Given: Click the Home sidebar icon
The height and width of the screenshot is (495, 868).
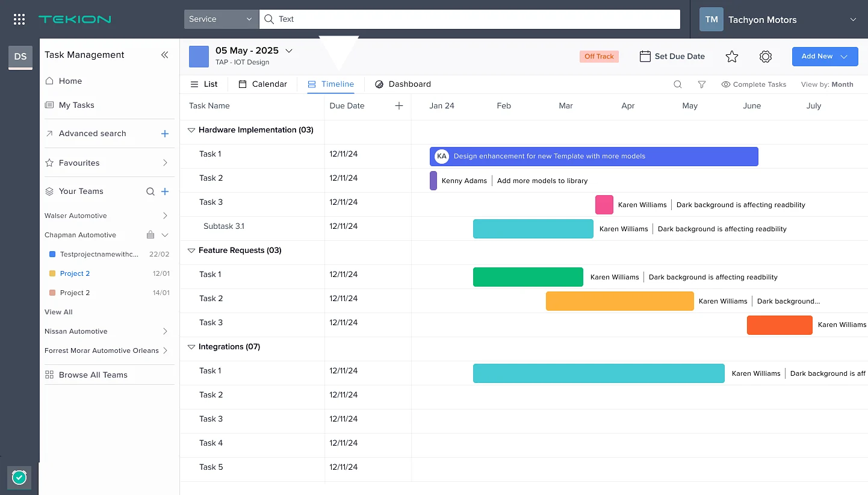Looking at the screenshot, I should [49, 81].
